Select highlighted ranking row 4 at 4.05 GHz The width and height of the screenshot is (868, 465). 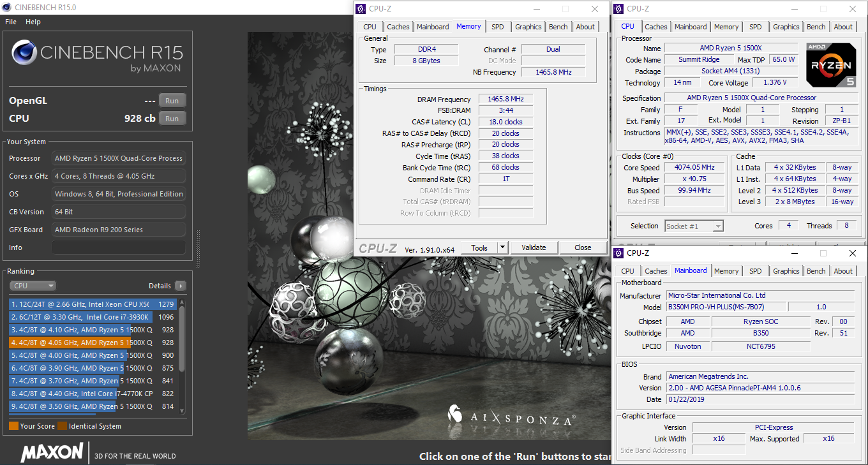coord(93,343)
